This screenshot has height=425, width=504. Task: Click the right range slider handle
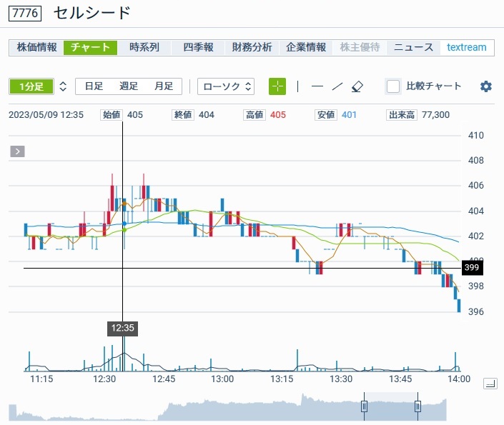417,406
